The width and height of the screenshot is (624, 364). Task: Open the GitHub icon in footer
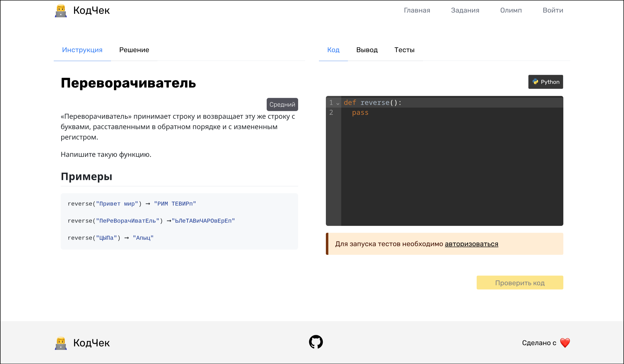[316, 342]
